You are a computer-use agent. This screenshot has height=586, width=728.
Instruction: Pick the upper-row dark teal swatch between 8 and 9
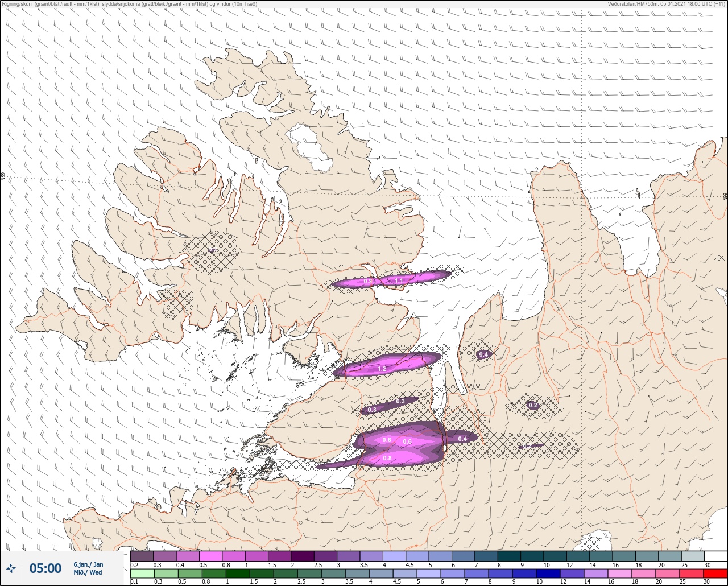(x=509, y=556)
